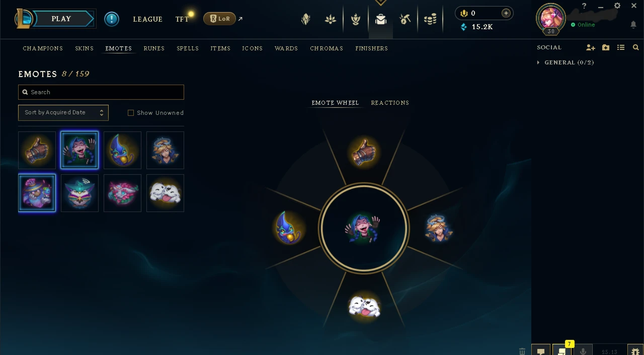Expand the GENERAL friends group
Image resolution: width=644 pixels, height=355 pixels.
[566, 62]
